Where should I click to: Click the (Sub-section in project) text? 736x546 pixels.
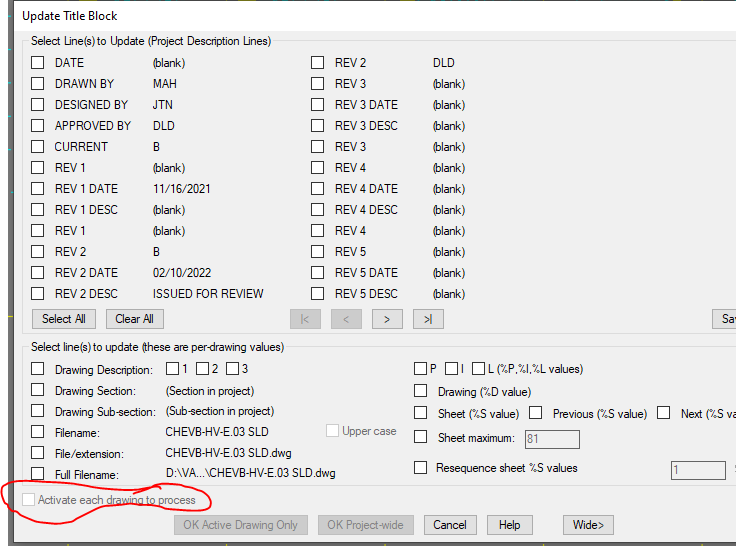220,411
